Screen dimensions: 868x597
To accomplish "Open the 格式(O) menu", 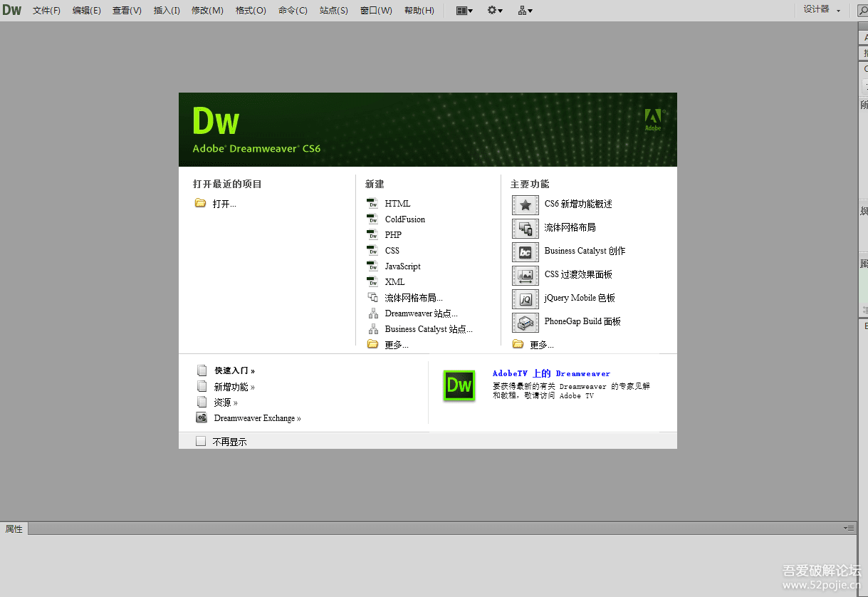I will tap(251, 11).
